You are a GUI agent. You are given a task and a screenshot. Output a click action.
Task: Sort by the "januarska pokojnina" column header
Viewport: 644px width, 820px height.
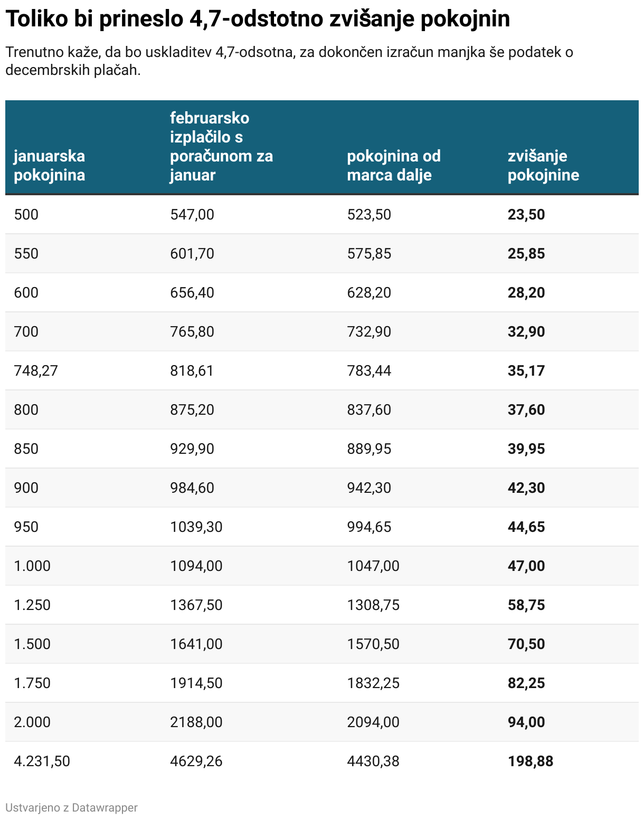pos(49,165)
